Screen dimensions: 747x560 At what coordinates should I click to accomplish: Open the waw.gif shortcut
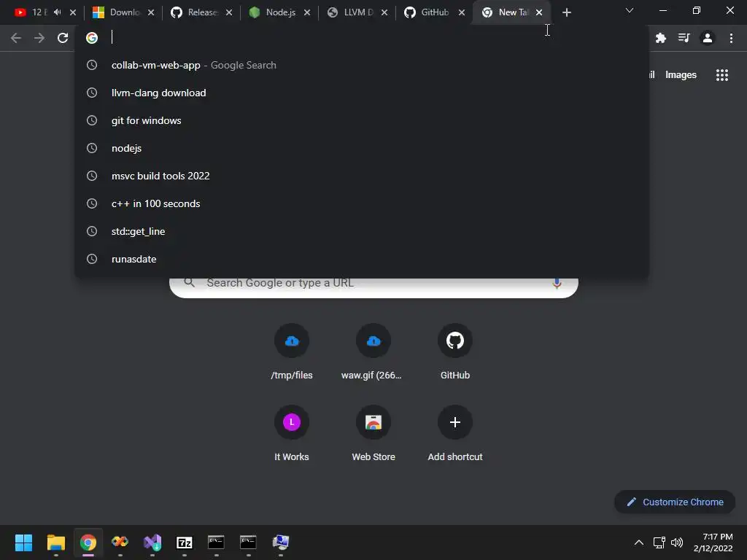coord(373,352)
